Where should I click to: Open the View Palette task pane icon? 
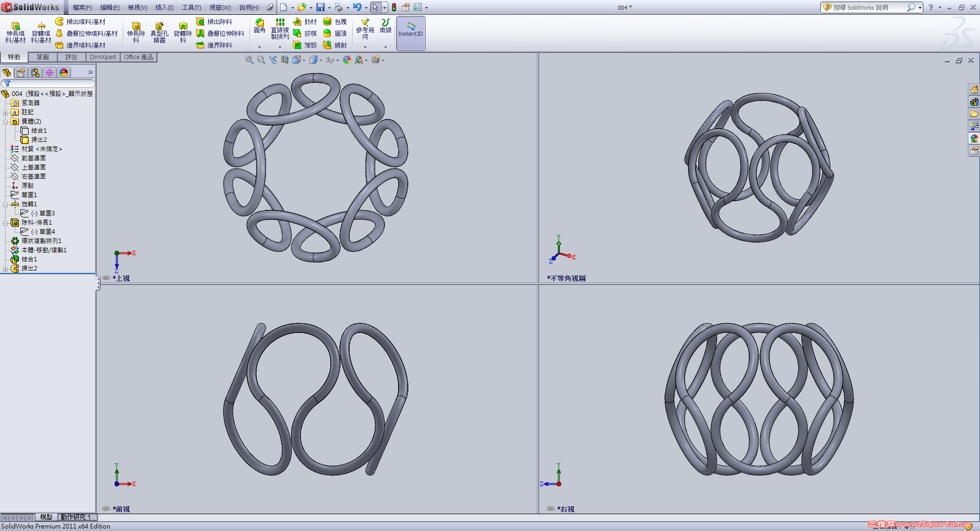974,126
